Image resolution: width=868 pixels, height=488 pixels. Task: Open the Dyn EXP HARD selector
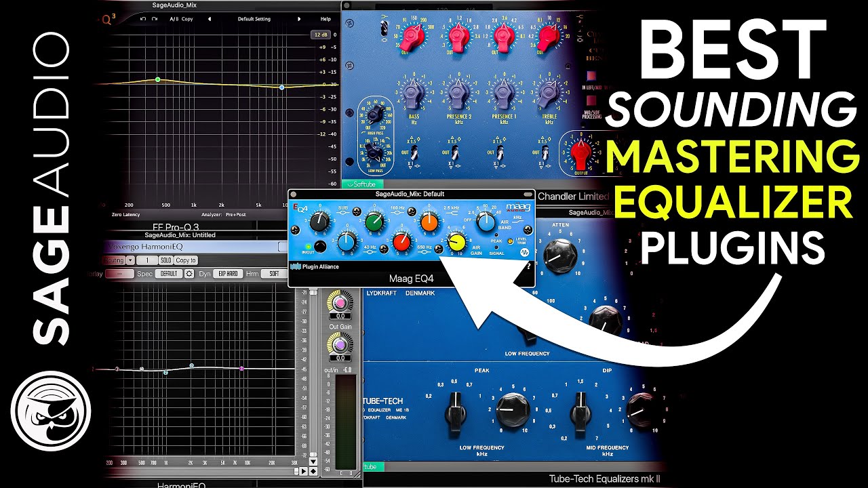tap(227, 274)
